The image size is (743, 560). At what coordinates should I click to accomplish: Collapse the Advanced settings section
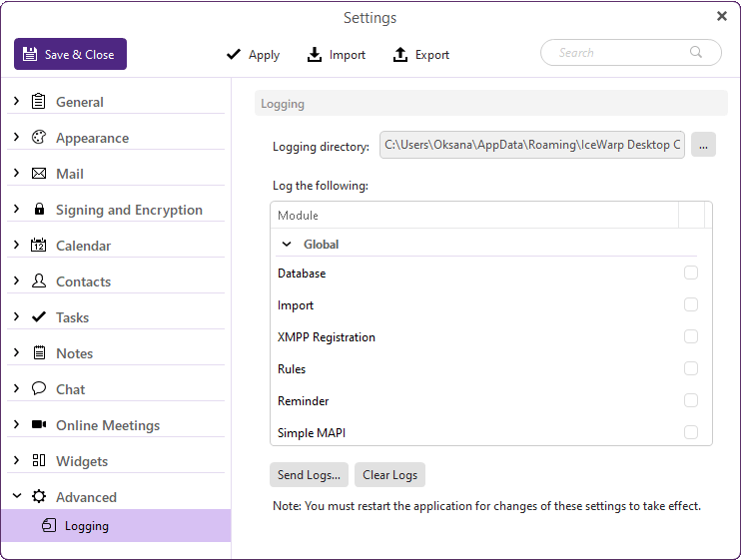(17, 496)
